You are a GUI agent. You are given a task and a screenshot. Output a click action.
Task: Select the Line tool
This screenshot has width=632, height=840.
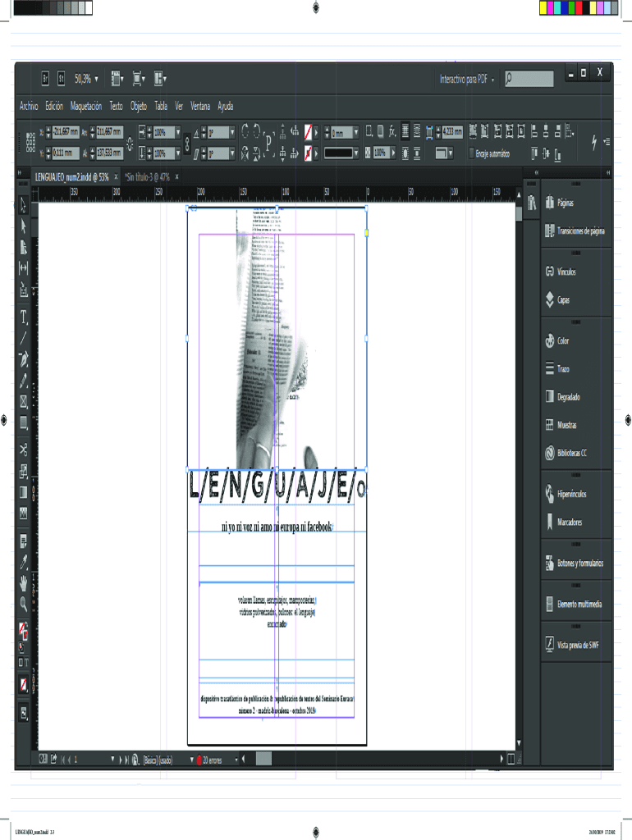click(x=23, y=338)
